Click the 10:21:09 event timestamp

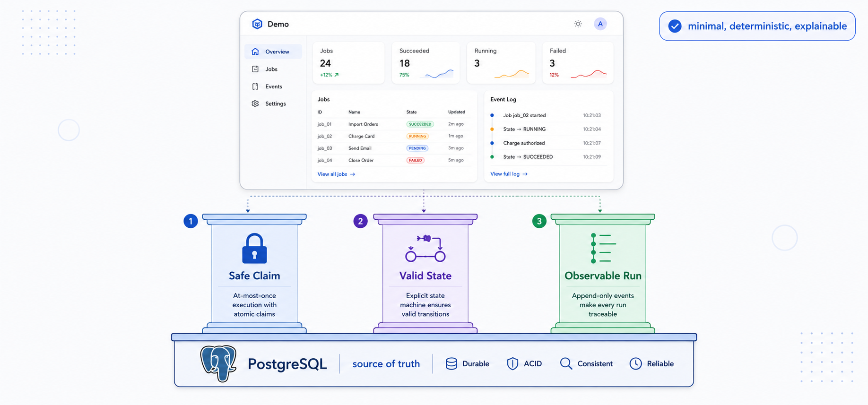592,157
